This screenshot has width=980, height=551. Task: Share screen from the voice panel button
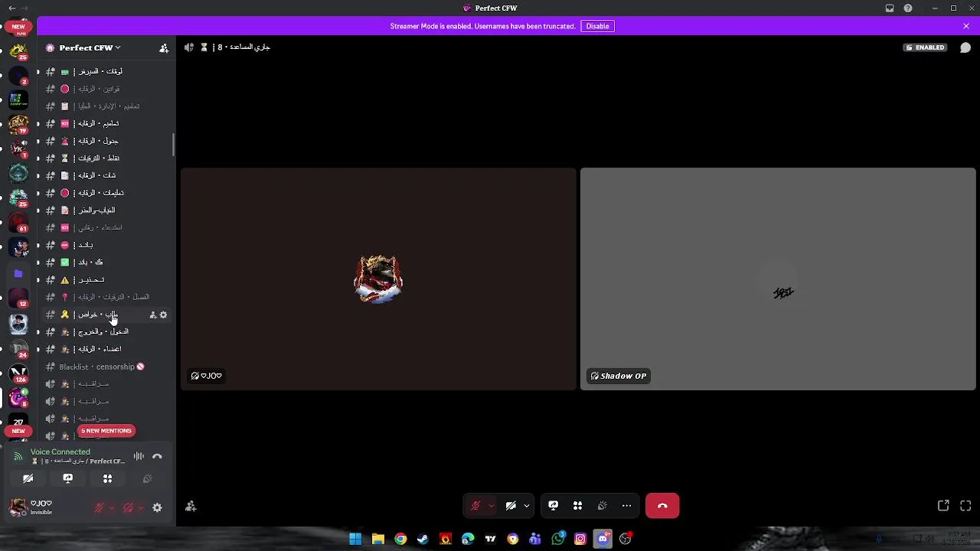click(x=68, y=478)
